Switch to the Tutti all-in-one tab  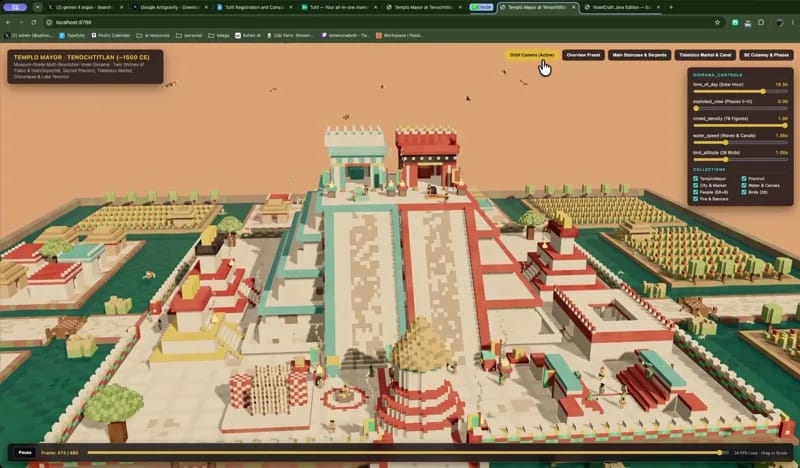point(339,7)
